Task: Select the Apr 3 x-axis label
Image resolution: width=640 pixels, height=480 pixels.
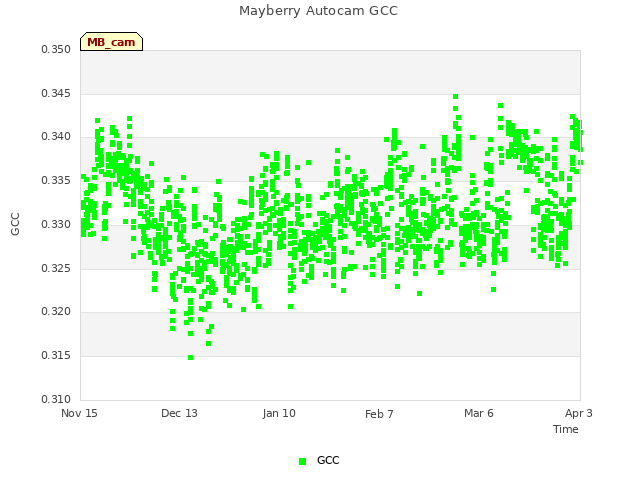Action: click(x=579, y=413)
